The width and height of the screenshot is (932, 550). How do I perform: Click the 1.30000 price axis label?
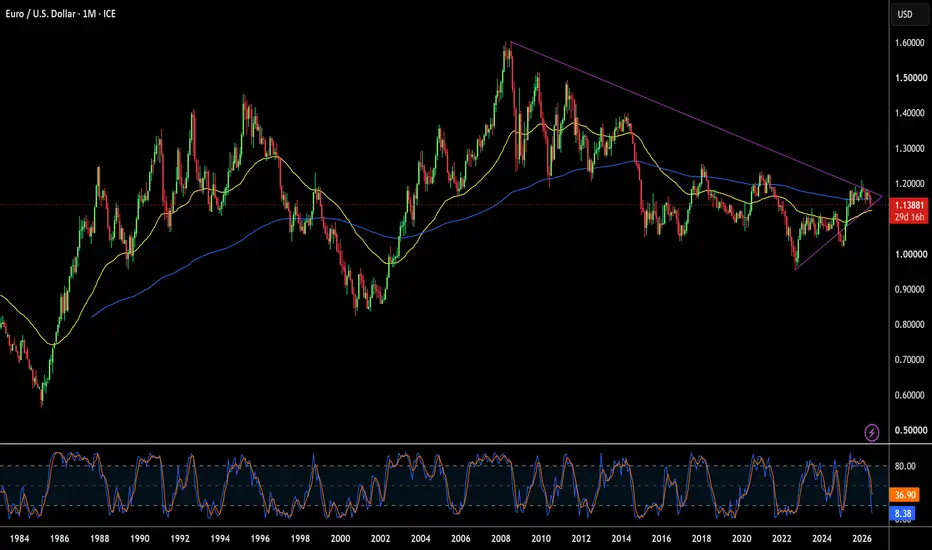[910, 149]
